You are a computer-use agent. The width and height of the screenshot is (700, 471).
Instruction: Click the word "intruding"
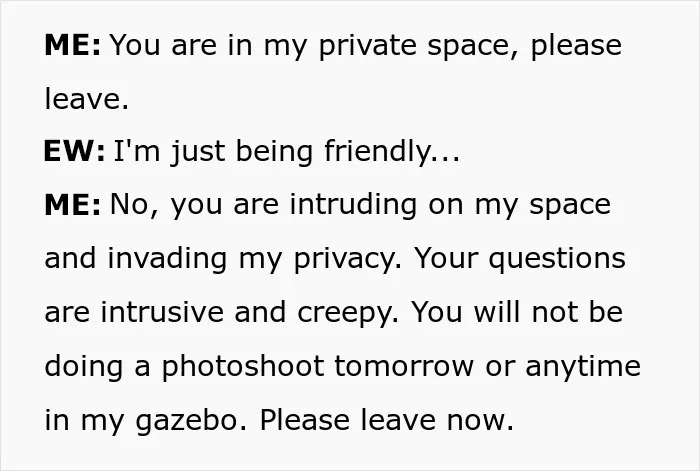pyautogui.click(x=353, y=206)
